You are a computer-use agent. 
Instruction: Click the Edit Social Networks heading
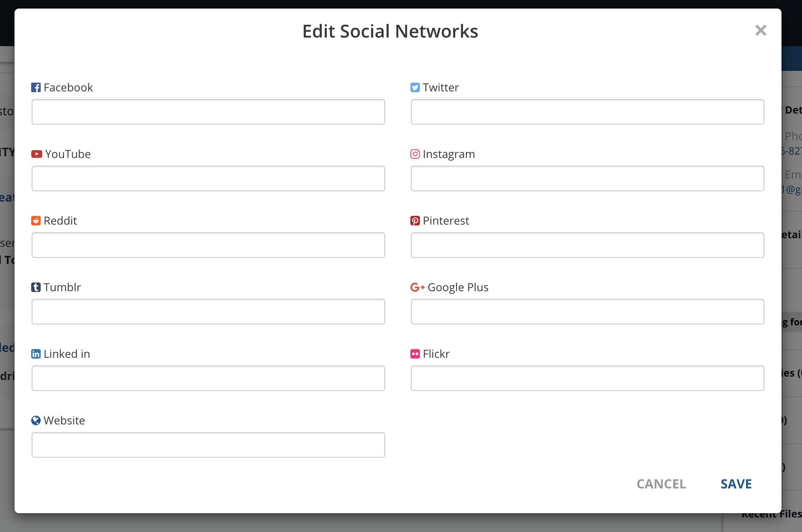pyautogui.click(x=390, y=31)
